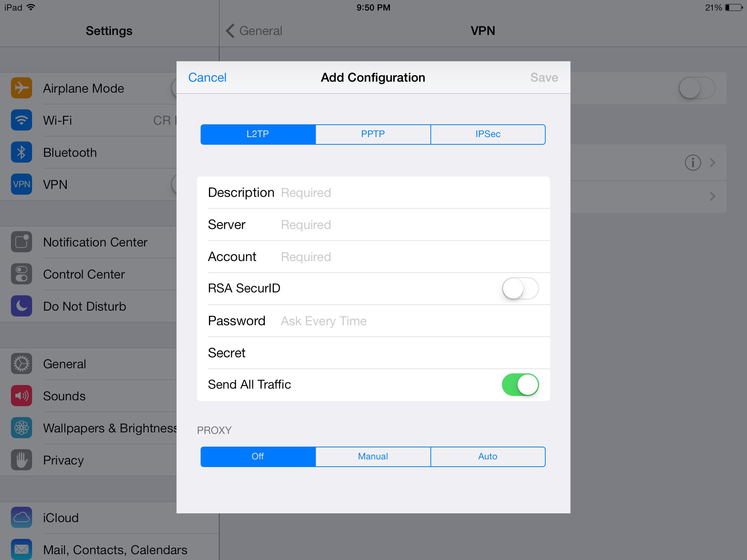
Task: Tap the VPN settings icon
Action: click(22, 184)
